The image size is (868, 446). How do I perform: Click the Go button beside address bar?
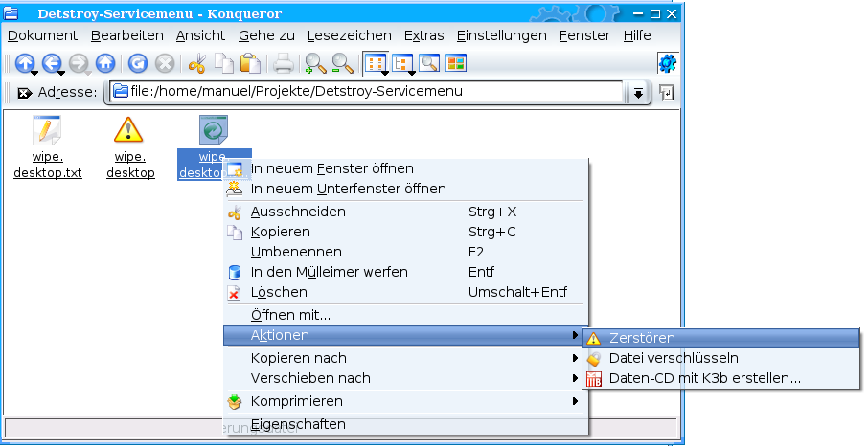click(667, 93)
